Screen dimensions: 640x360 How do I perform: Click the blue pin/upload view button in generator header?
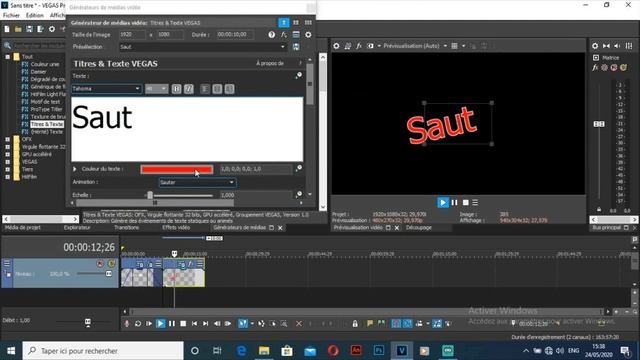(284, 22)
